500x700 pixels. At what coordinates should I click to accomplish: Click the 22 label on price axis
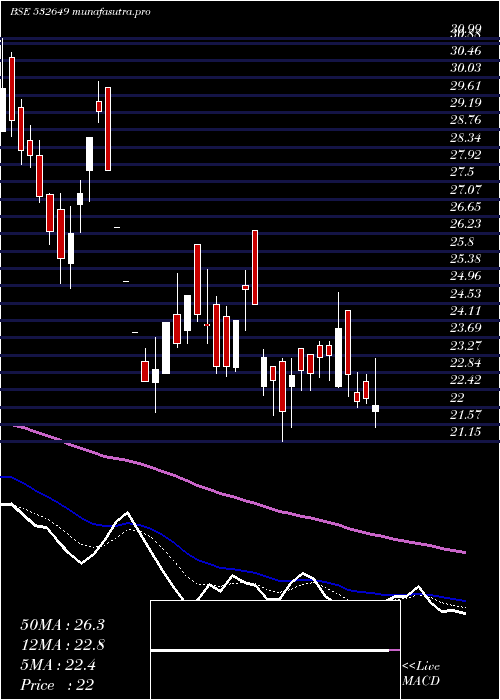458,397
